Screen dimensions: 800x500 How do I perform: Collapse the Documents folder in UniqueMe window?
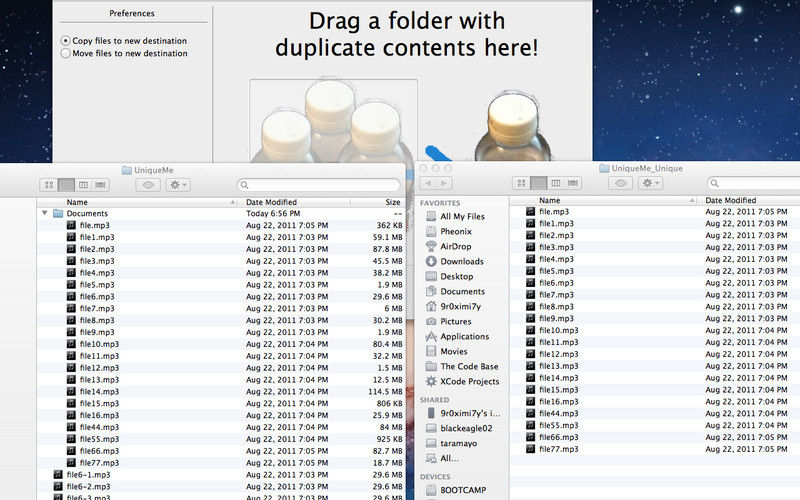[44, 213]
